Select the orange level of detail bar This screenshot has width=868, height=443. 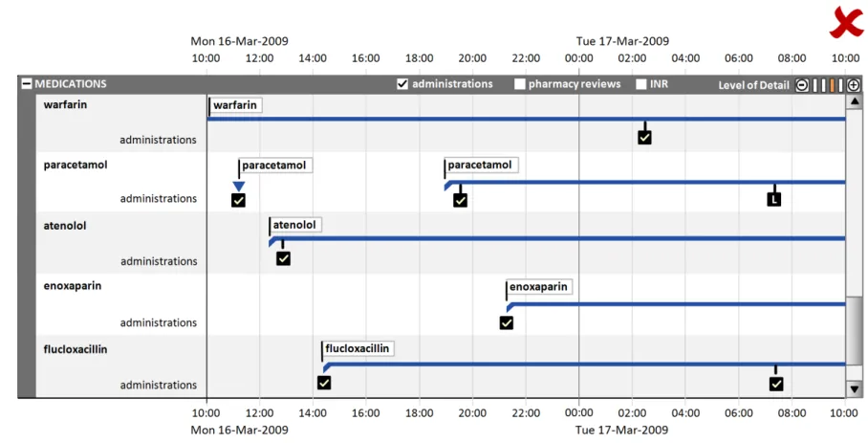tap(832, 85)
